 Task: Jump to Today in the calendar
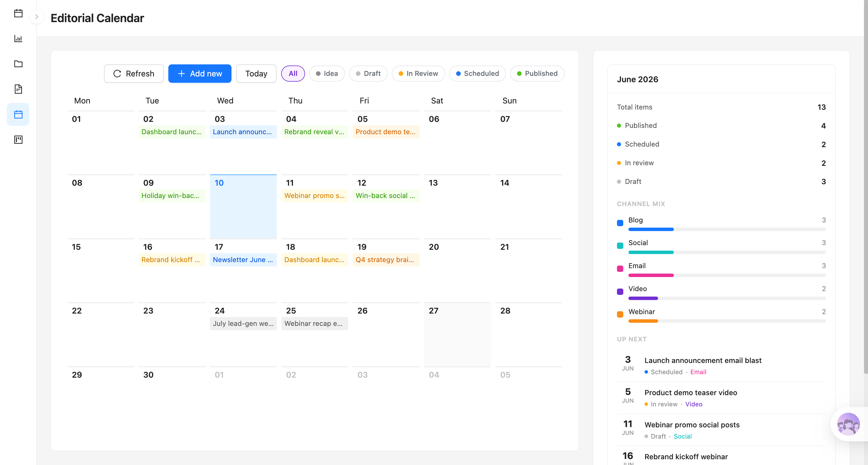click(256, 74)
